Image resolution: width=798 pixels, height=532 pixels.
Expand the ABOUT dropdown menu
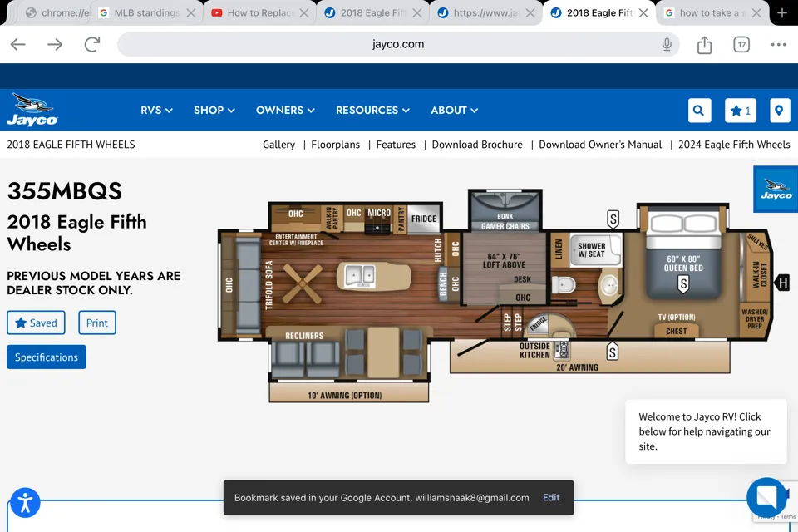click(x=454, y=111)
